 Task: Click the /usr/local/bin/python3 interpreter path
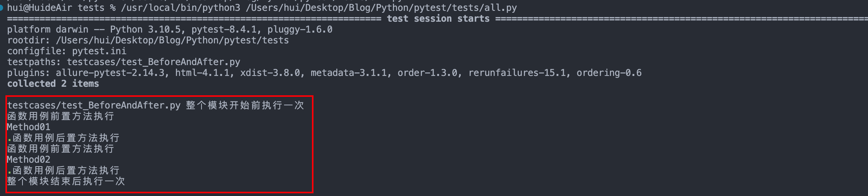tap(181, 8)
